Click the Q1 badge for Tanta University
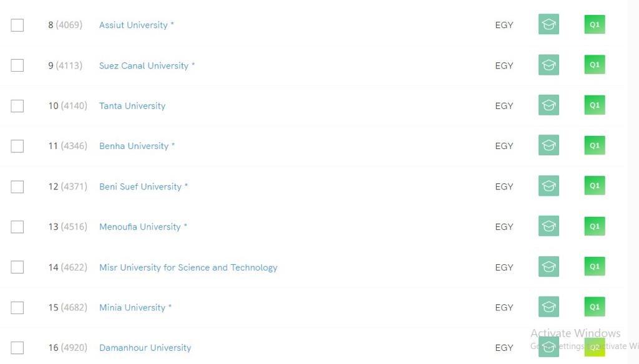Image resolution: width=639 pixels, height=364 pixels. 595,105
